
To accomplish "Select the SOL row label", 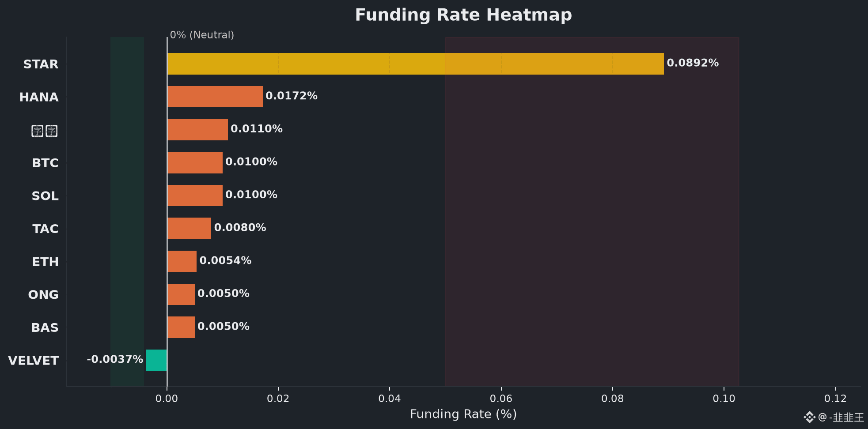I will tap(45, 196).
